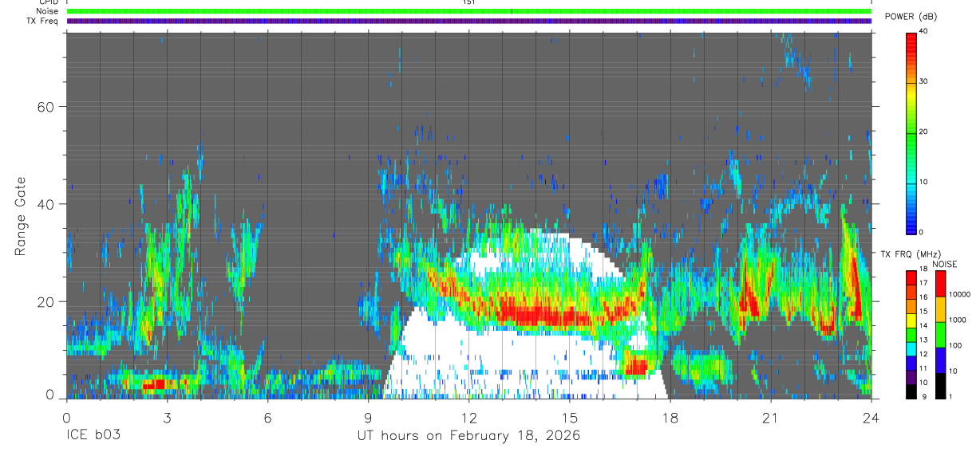Click the 20 tick on the Range Gate axis
This screenshot has height=452, width=980.
45,301
